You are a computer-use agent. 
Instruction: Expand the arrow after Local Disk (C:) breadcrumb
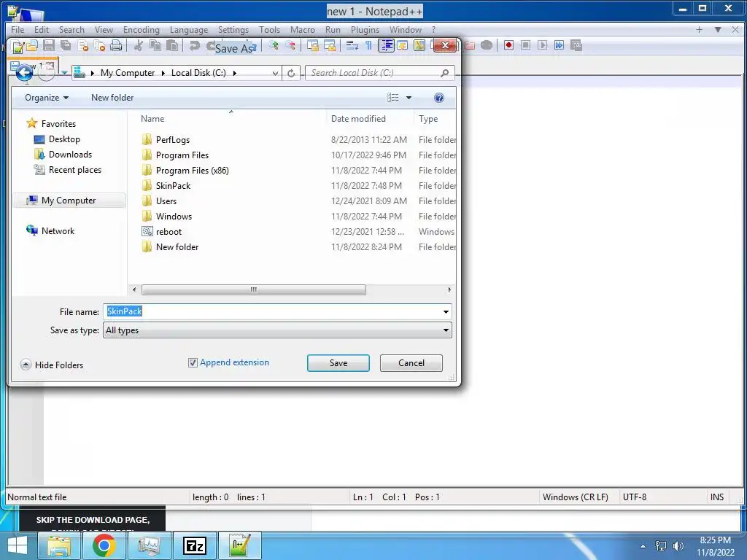[234, 73]
